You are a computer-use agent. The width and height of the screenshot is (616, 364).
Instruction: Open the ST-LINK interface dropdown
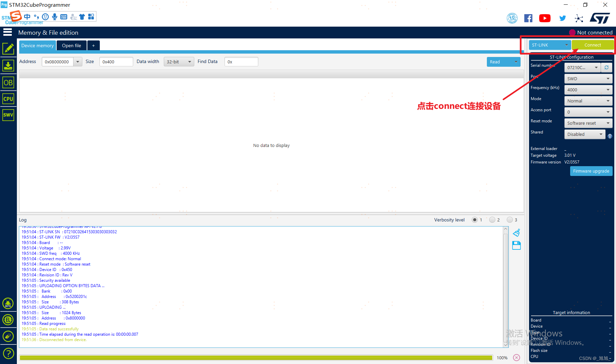coord(550,45)
